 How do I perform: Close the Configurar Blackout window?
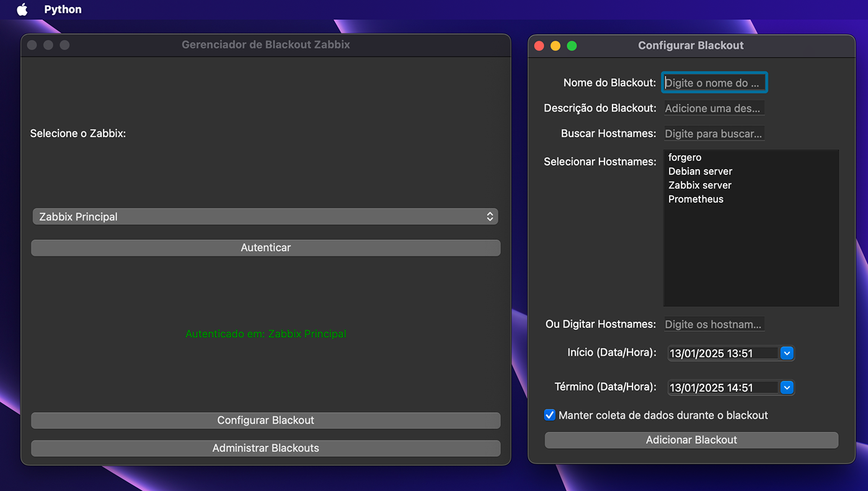539,46
